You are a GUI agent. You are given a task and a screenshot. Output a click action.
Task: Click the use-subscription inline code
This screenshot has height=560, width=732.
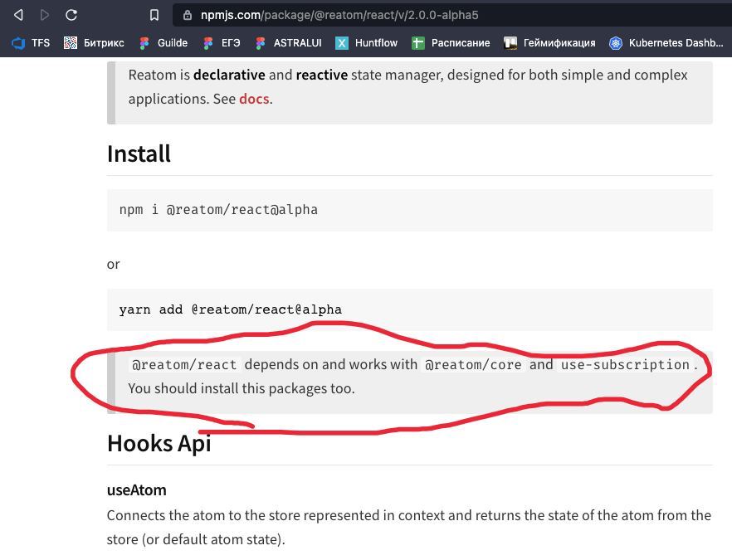(x=625, y=364)
